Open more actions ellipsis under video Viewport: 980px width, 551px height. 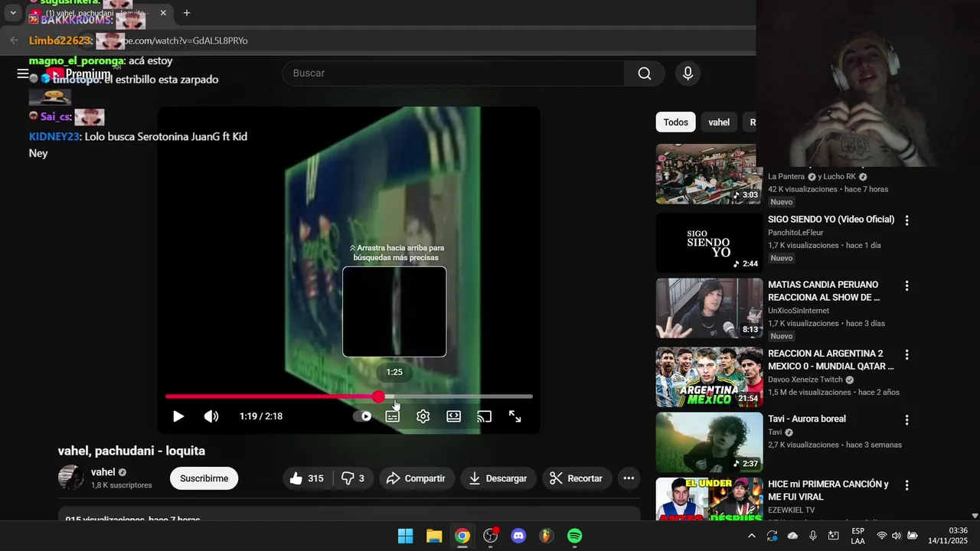coord(629,478)
